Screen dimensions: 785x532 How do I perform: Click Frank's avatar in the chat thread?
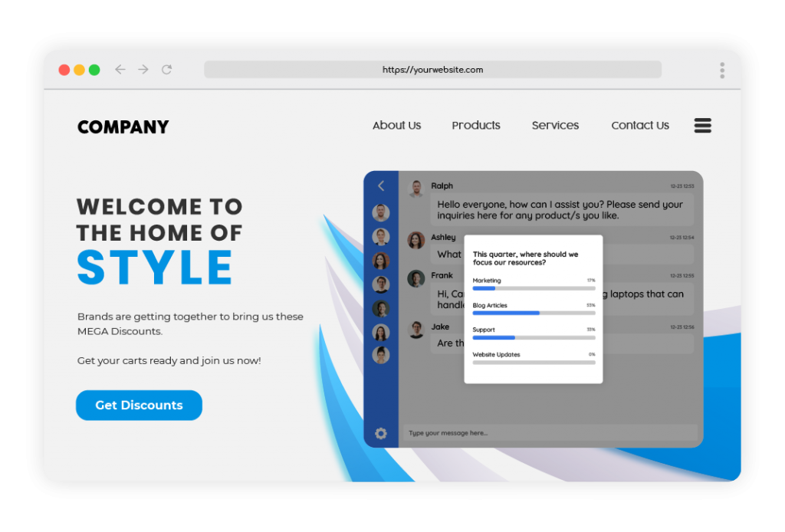click(x=416, y=278)
